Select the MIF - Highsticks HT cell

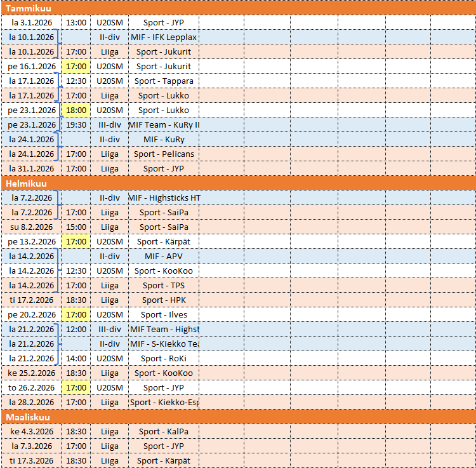pos(164,197)
